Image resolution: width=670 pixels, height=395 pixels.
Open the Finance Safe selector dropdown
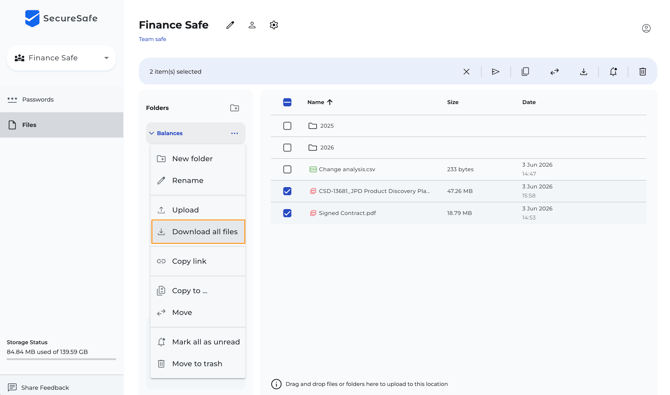click(x=62, y=58)
